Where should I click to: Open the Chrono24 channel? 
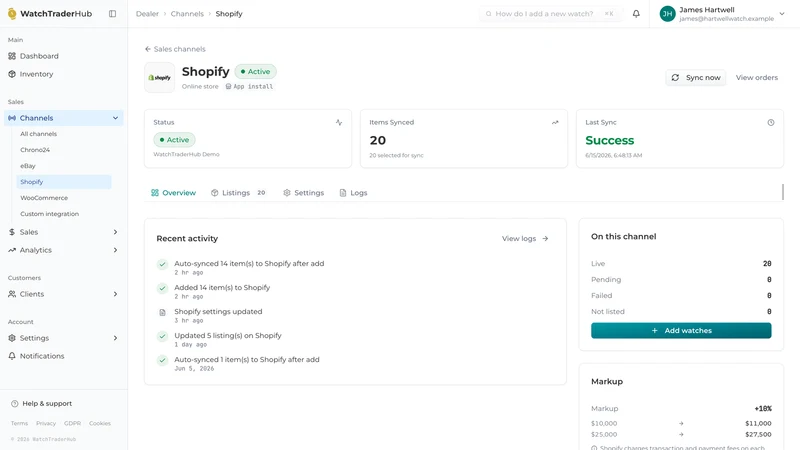[35, 150]
